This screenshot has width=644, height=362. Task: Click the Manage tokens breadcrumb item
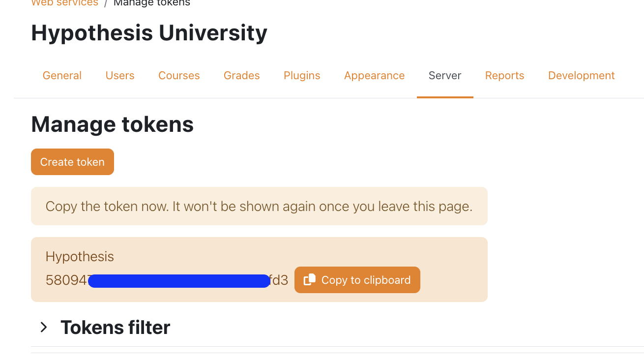(x=152, y=3)
